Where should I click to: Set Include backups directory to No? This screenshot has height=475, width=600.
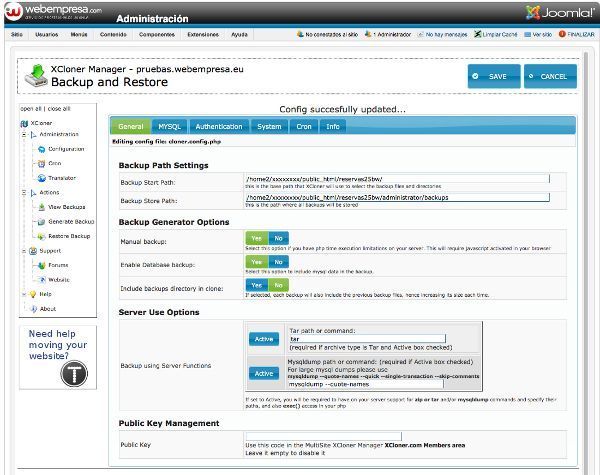[x=278, y=286]
